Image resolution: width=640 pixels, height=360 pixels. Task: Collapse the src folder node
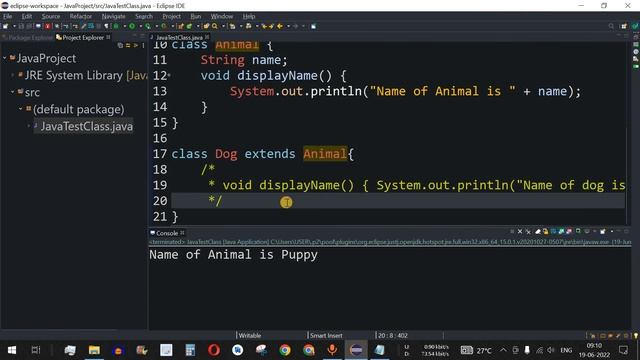pos(13,92)
